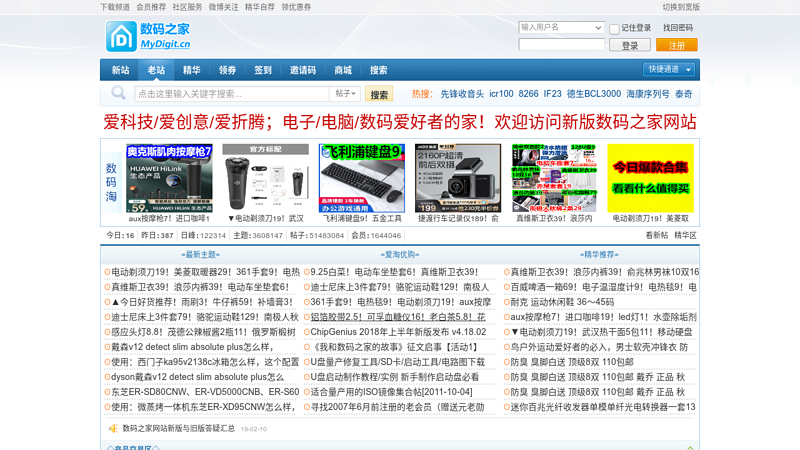Click the magnifier icon beside search box
Screen dimensions: 800x450
118,93
